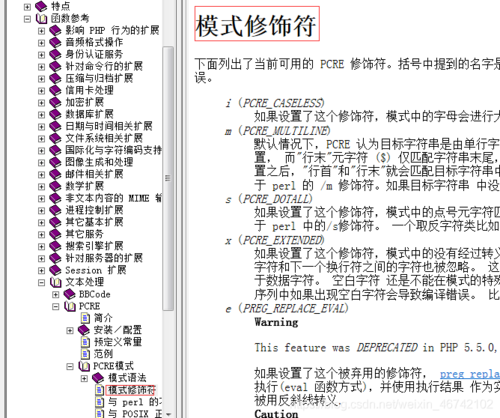The image size is (500, 418).
Task: Click the page icon next to 预定义常量
Action: click(x=86, y=342)
